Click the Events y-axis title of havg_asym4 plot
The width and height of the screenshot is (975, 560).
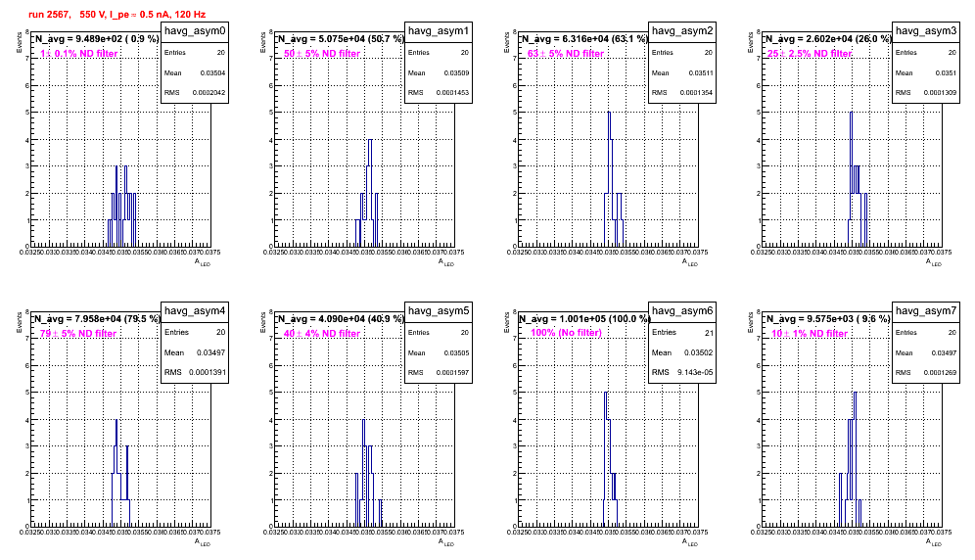click(x=20, y=322)
